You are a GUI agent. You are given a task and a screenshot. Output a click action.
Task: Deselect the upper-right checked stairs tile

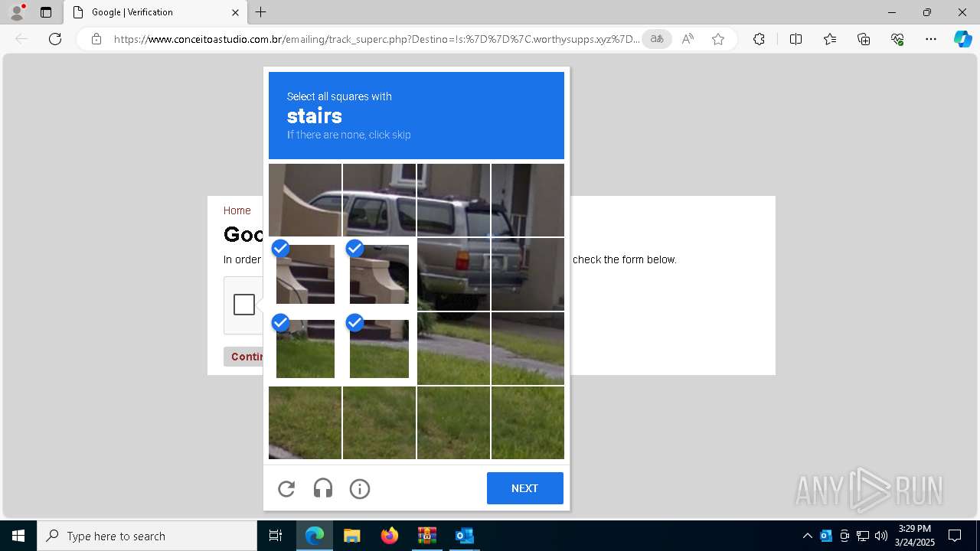click(379, 274)
